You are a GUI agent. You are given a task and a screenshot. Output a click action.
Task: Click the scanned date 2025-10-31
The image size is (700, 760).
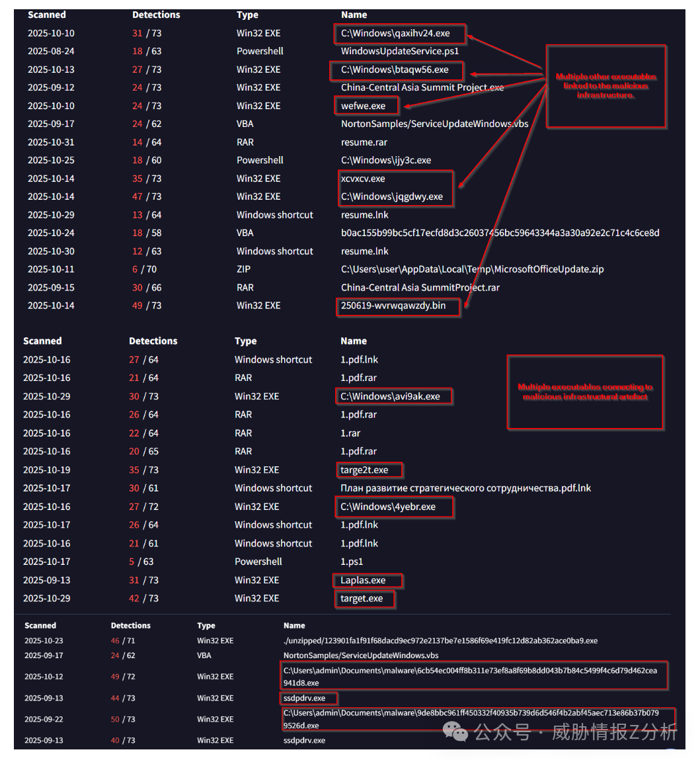point(51,142)
